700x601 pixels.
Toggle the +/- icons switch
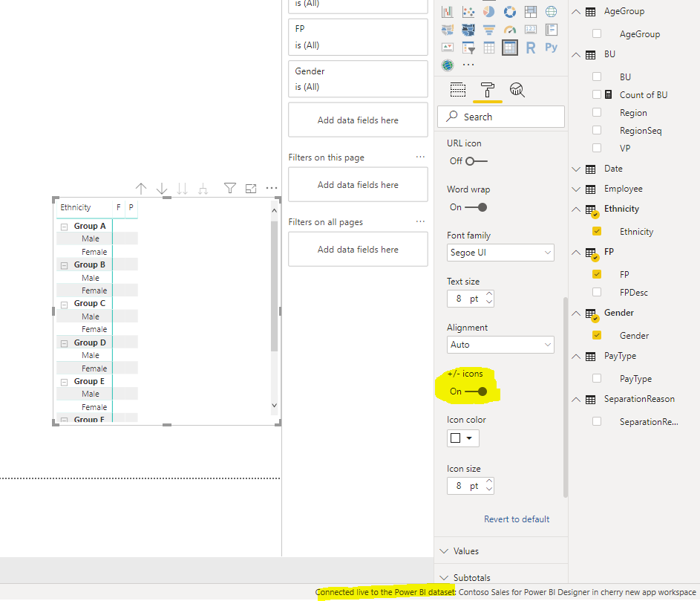click(477, 392)
